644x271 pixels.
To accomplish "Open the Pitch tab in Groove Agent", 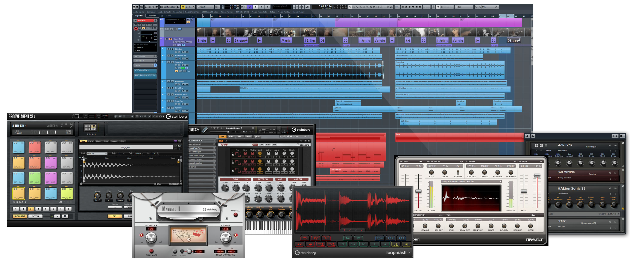I will coord(91,141).
